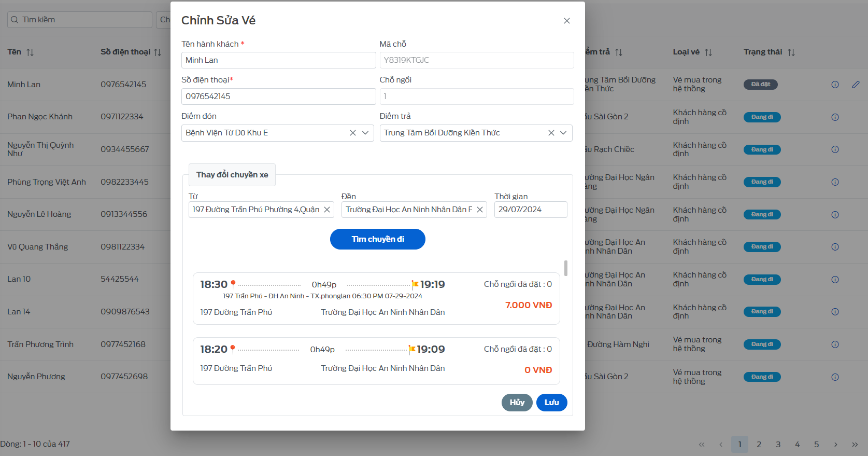868x456 pixels.
Task: Clear the Đến destination field
Action: (480, 210)
